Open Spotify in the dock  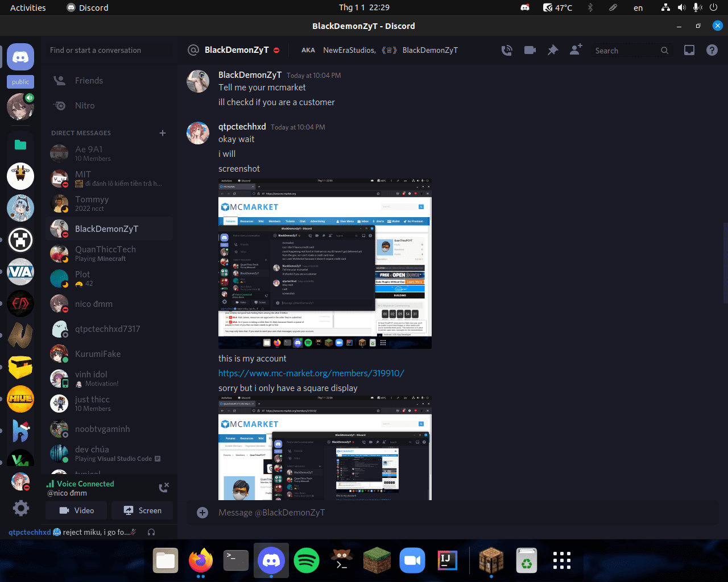(307, 561)
